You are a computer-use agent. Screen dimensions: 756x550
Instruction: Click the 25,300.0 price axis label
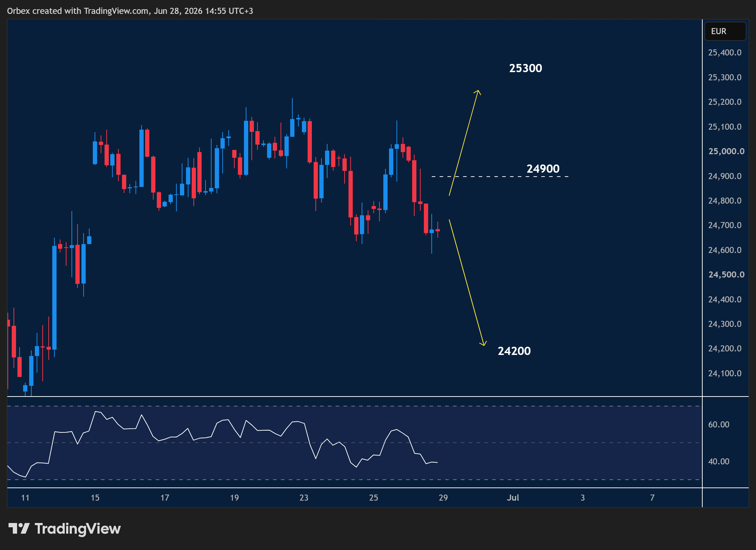[725, 77]
